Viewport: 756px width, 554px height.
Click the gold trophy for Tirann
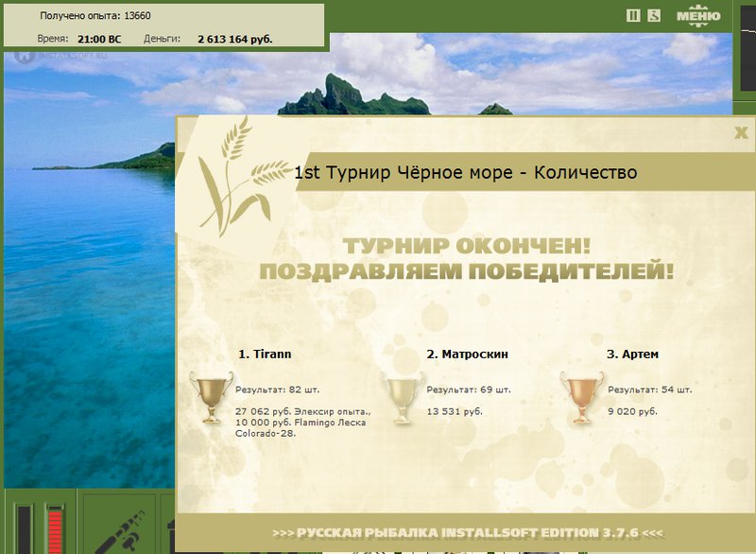(211, 397)
